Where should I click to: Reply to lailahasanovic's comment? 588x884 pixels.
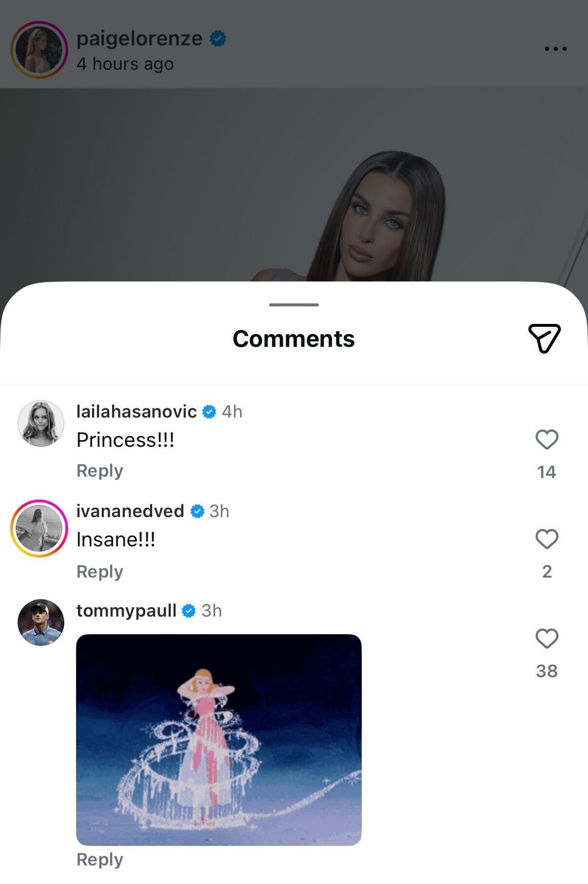pyautogui.click(x=99, y=470)
